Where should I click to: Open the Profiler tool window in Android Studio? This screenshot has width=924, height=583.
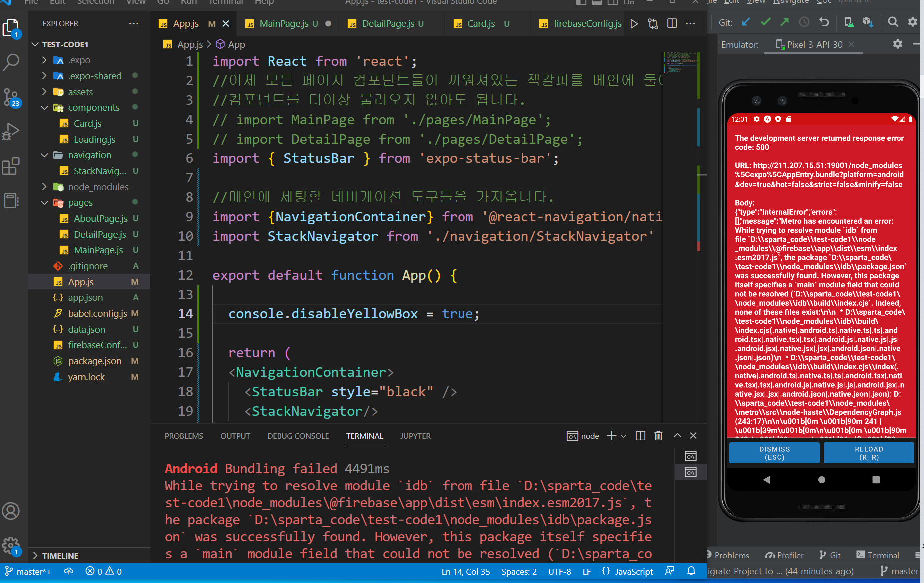pyautogui.click(x=784, y=555)
